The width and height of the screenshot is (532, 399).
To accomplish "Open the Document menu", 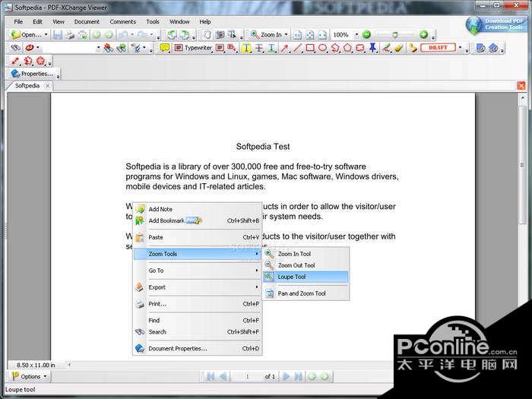I will (x=87, y=22).
